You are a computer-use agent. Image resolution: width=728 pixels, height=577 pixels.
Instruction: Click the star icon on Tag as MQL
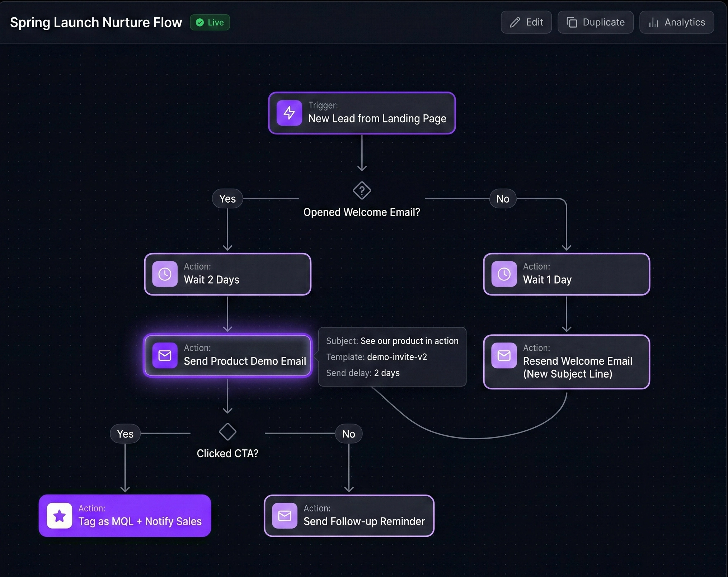60,516
